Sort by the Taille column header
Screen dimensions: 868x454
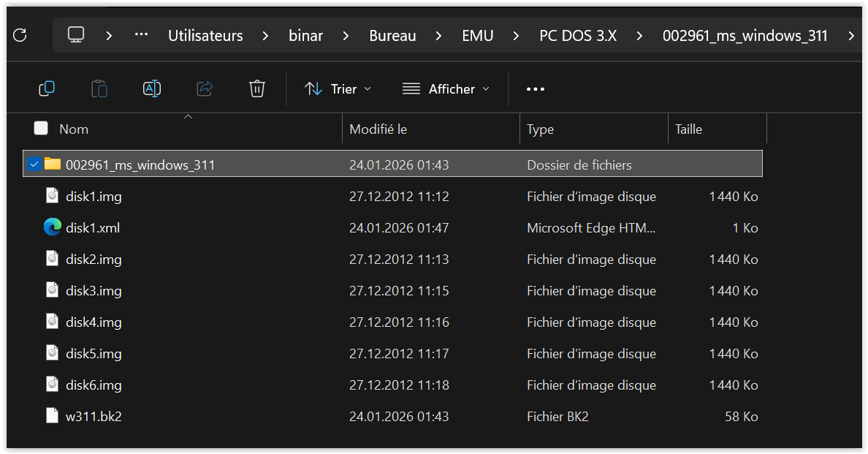pyautogui.click(x=688, y=129)
